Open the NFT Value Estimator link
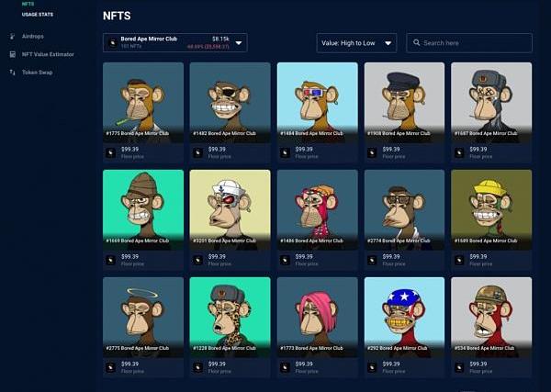551x392 pixels. [48, 54]
